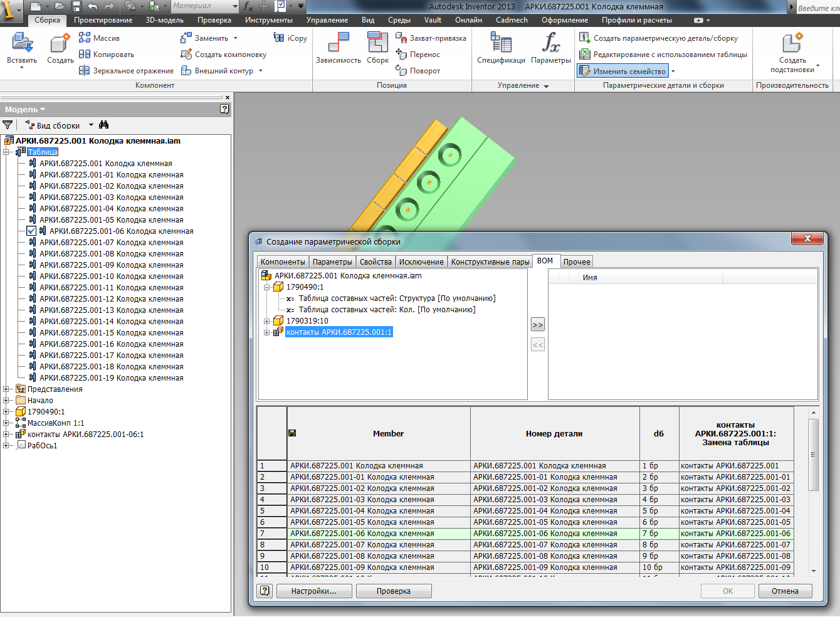Click the fx parameters icon in quick access bar
This screenshot has width=840, height=617.
[248, 6]
